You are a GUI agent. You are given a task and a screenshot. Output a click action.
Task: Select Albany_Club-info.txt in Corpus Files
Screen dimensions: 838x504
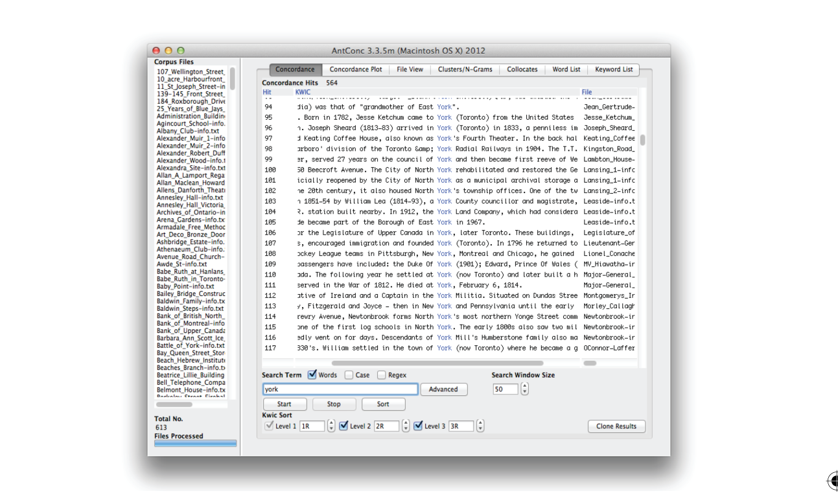[x=188, y=131]
